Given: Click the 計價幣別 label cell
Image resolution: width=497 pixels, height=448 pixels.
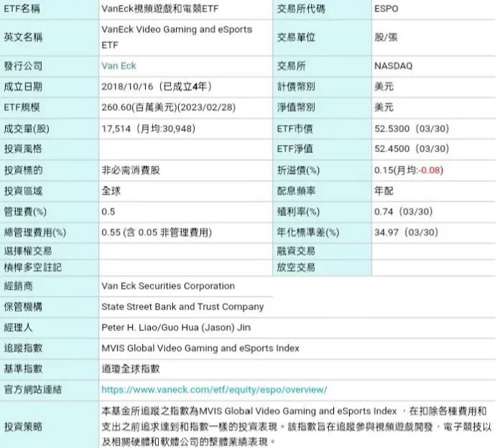Looking at the screenshot, I should [x=322, y=87].
